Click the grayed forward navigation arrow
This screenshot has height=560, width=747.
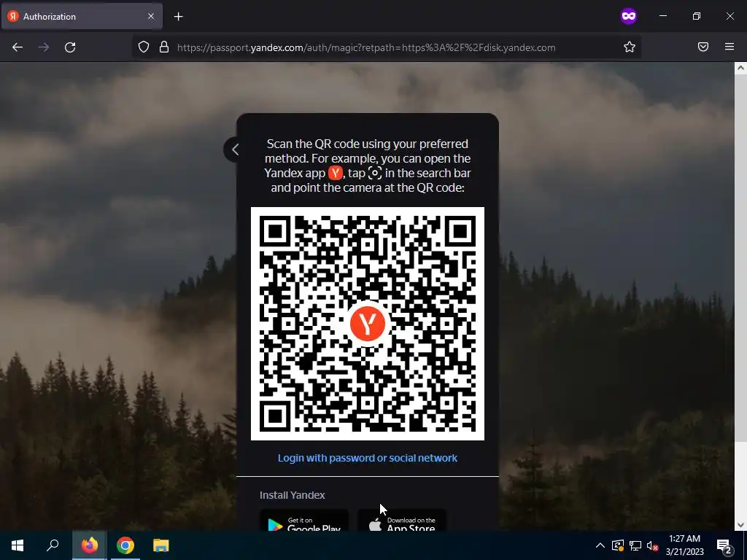pos(44,47)
